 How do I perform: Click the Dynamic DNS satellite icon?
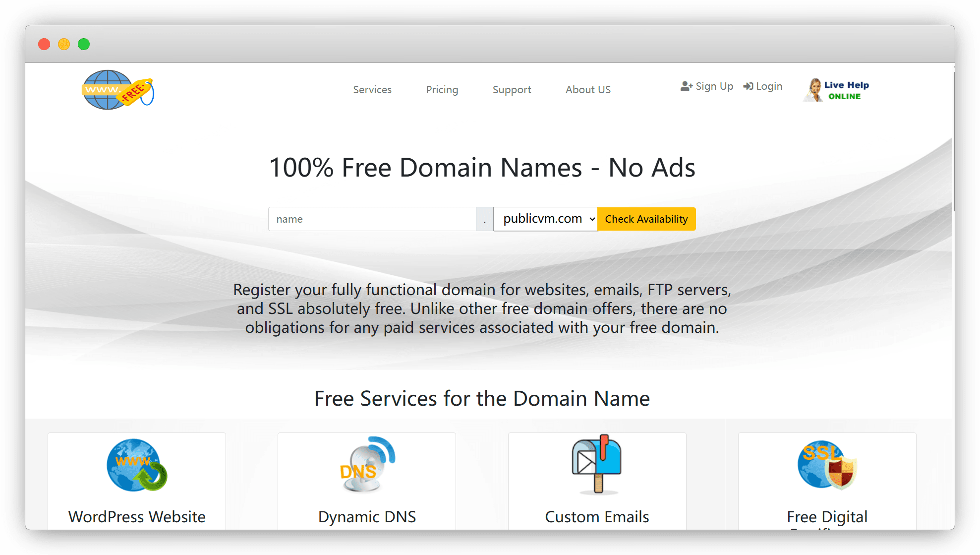367,465
